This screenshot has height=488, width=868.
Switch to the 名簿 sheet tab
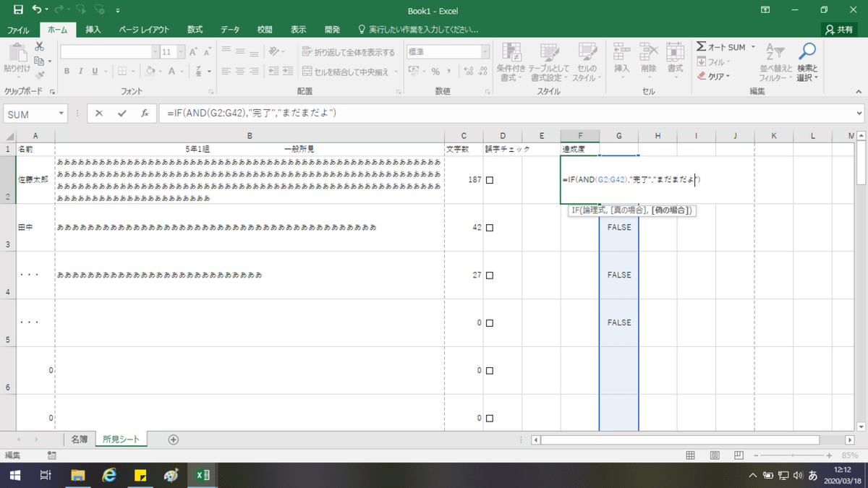point(79,439)
